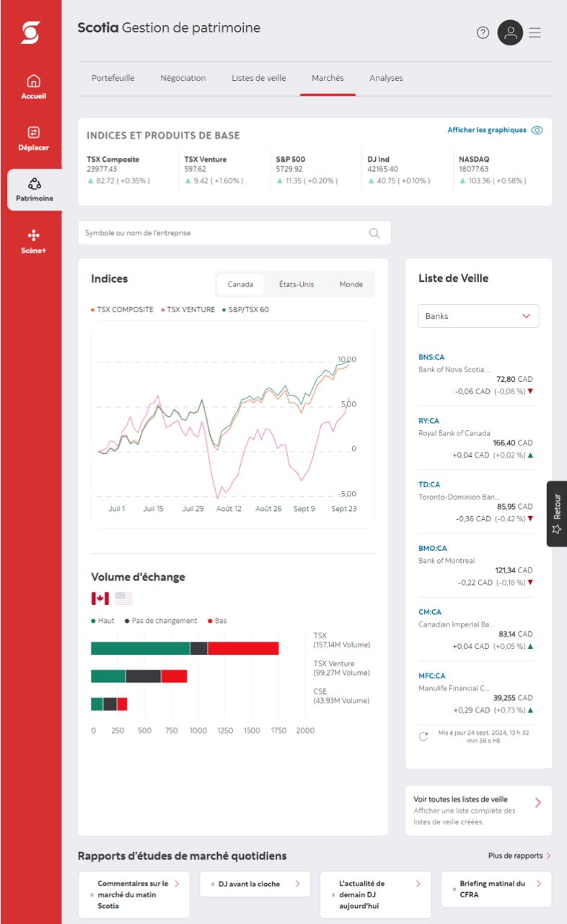Select the NASDAQ index tile
Viewport: 567px width, 924px height.
tap(498, 170)
